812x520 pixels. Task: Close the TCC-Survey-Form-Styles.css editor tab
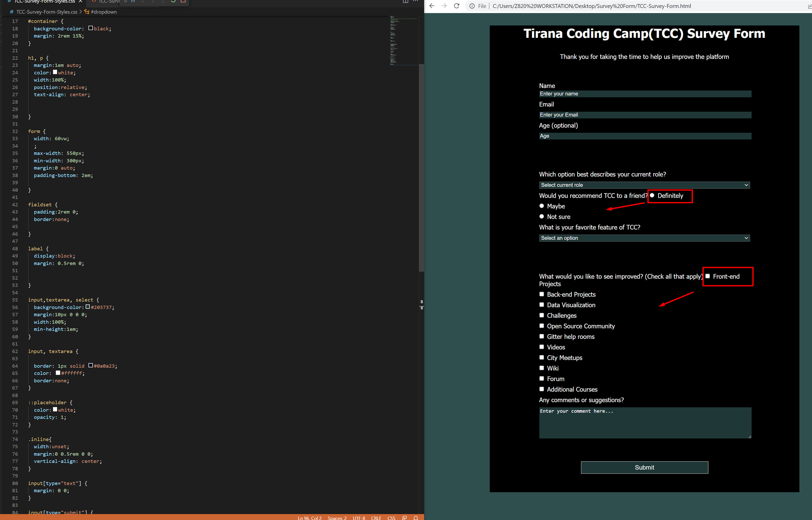80,2
